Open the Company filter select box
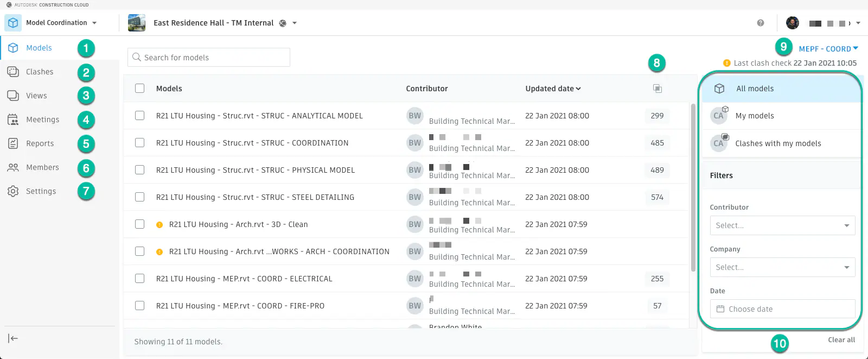 point(782,267)
